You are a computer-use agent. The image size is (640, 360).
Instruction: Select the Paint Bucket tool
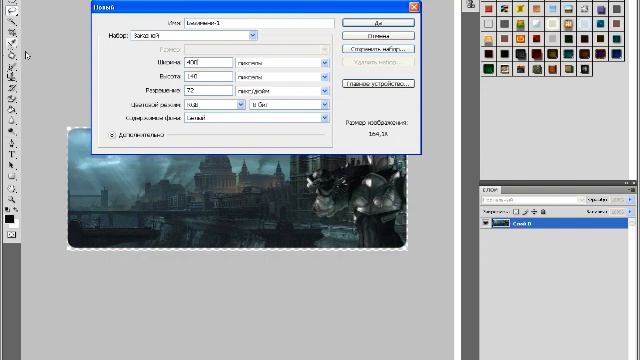pos(11,109)
